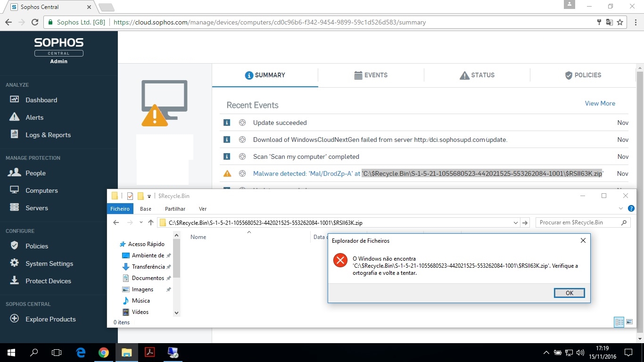644x362 pixels.
Task: Switch to the Summary tab
Action: (265, 75)
